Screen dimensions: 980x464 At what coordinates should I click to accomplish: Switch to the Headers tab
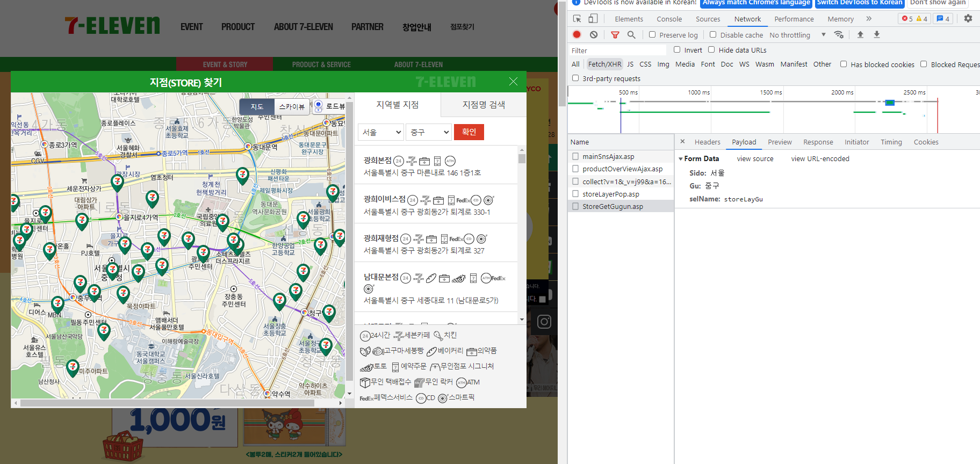coord(707,142)
